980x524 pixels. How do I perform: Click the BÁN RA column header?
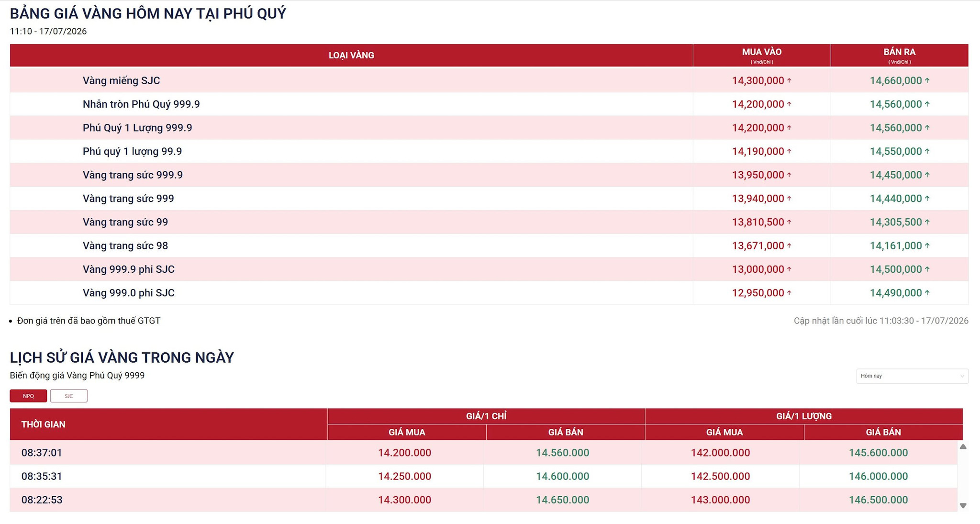click(900, 56)
